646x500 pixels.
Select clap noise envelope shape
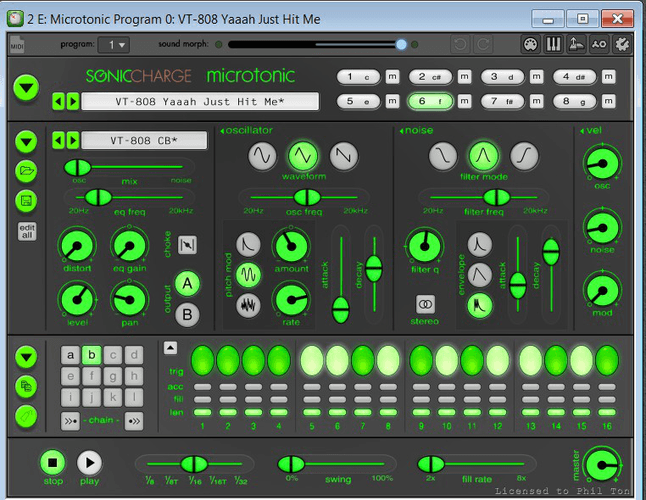pyautogui.click(x=480, y=305)
